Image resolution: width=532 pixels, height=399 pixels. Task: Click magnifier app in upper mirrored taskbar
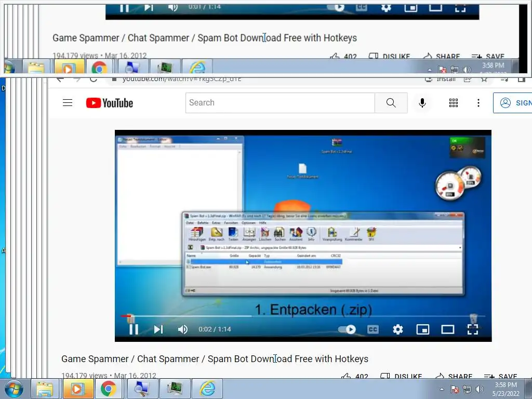pos(132,66)
